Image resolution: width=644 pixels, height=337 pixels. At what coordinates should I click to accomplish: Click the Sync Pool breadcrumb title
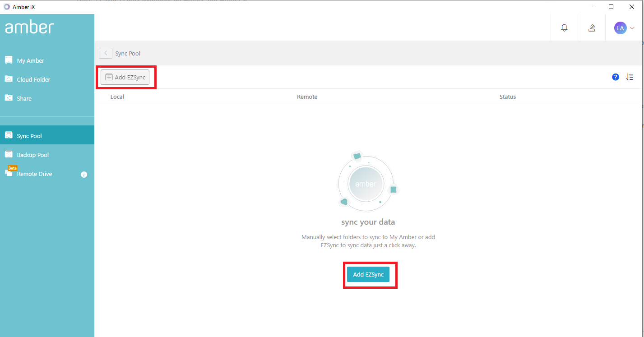(x=128, y=53)
